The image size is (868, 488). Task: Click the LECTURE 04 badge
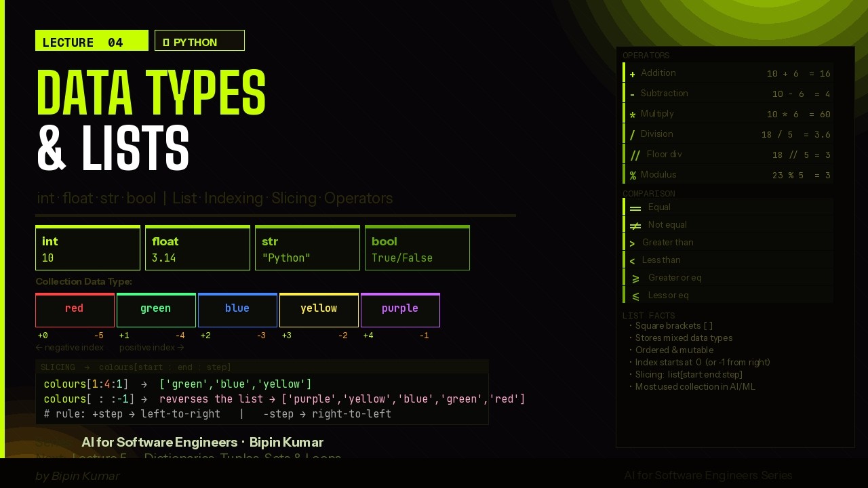(92, 41)
